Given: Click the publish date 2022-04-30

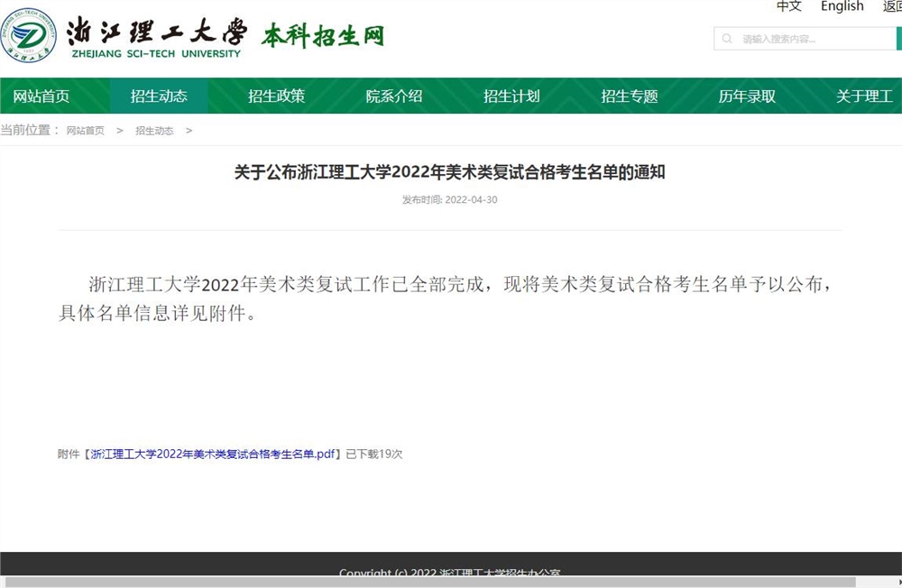Looking at the screenshot, I should 471,199.
